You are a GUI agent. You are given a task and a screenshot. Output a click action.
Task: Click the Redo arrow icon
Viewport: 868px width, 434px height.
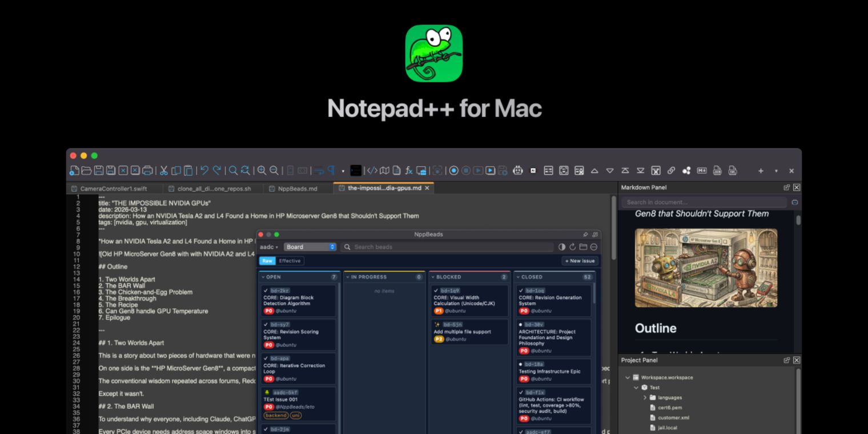[218, 170]
